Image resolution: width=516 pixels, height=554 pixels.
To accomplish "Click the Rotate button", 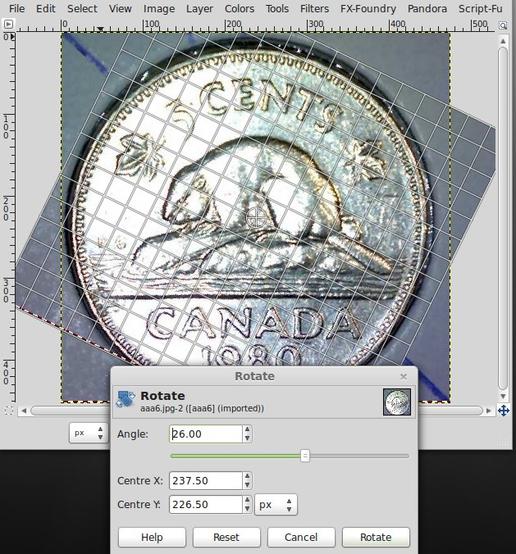I will pos(376,537).
